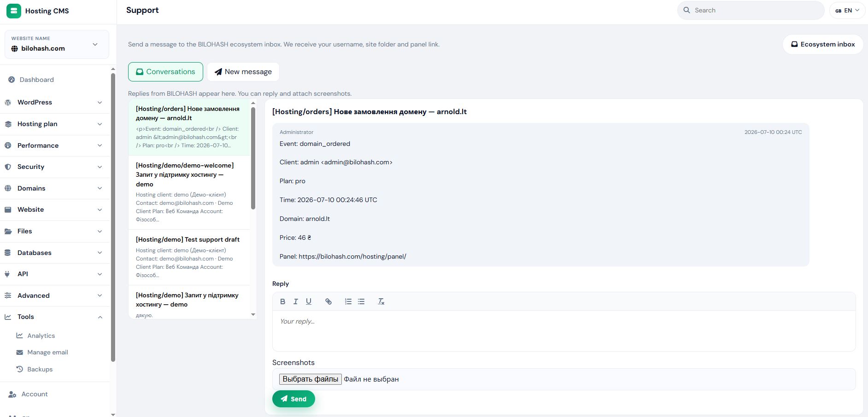Viewport: 868px width, 417px height.
Task: Open the Account menu item
Action: point(34,394)
